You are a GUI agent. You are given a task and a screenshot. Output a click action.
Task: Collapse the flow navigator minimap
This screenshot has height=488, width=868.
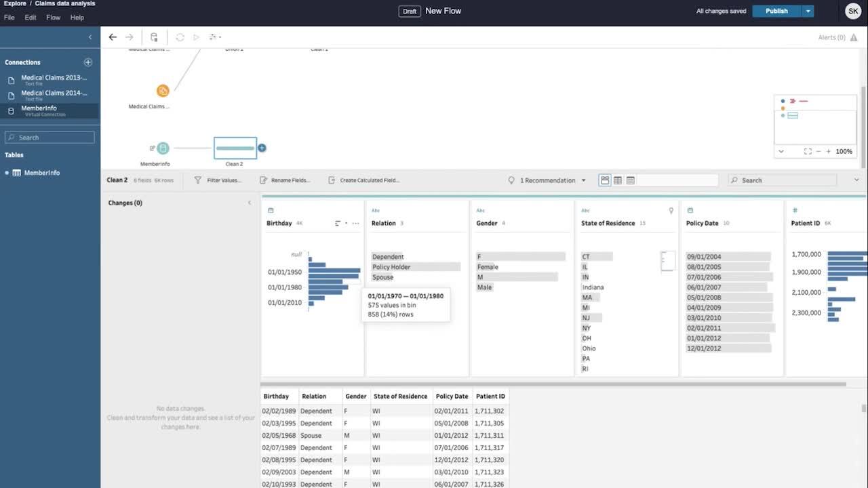click(781, 151)
